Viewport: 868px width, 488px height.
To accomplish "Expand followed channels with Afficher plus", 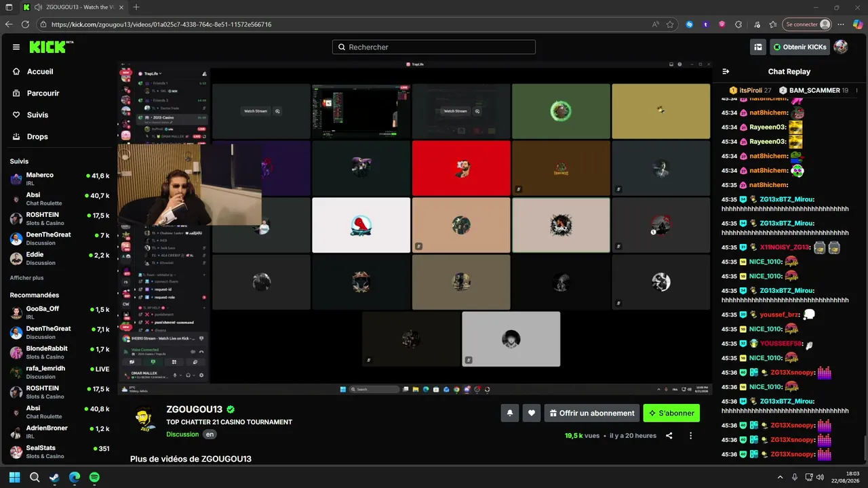I will click(26, 278).
